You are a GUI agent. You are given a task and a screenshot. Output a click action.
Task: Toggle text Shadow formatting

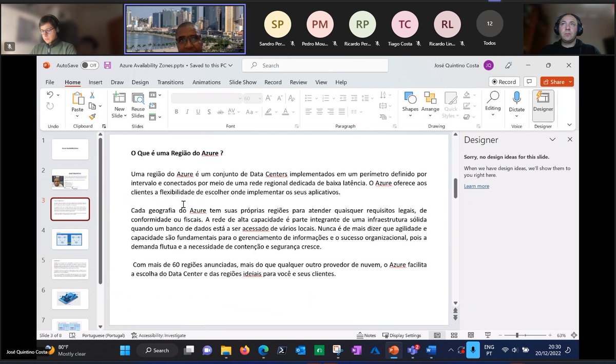(x=209, y=112)
